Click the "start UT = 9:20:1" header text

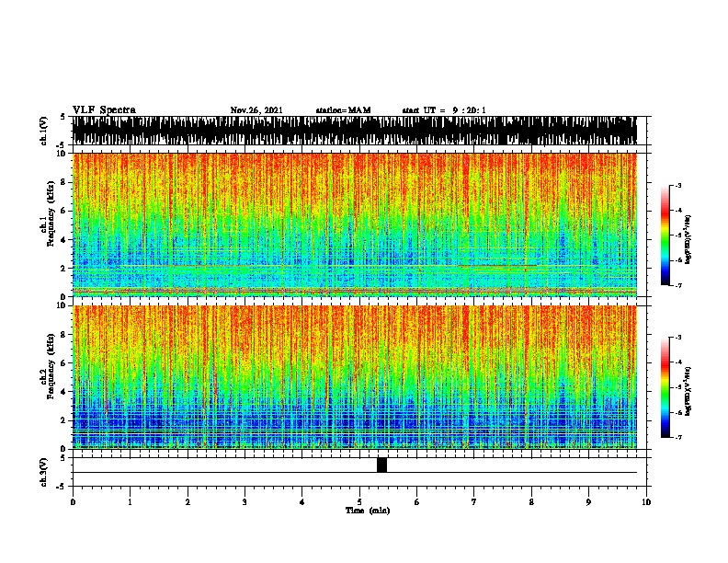click(444, 110)
